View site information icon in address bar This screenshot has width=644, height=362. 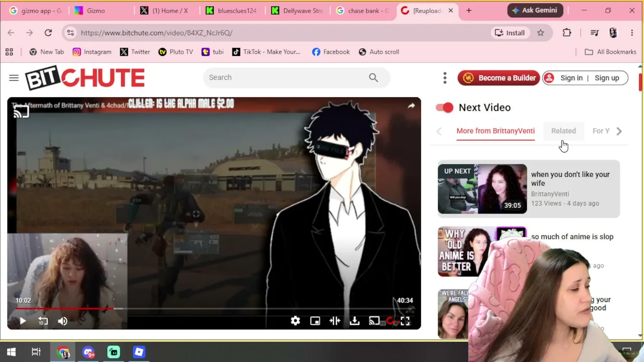pos(70,33)
